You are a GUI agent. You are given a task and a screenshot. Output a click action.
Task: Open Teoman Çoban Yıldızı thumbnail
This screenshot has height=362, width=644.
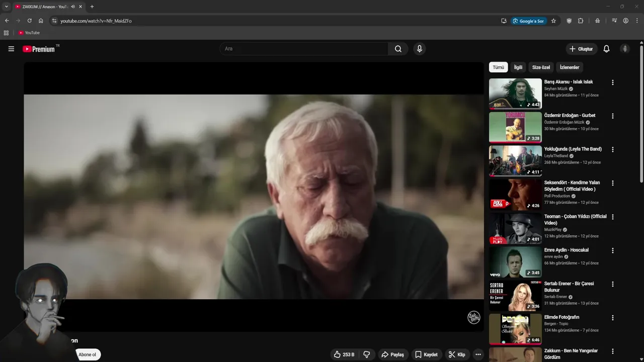515,228
